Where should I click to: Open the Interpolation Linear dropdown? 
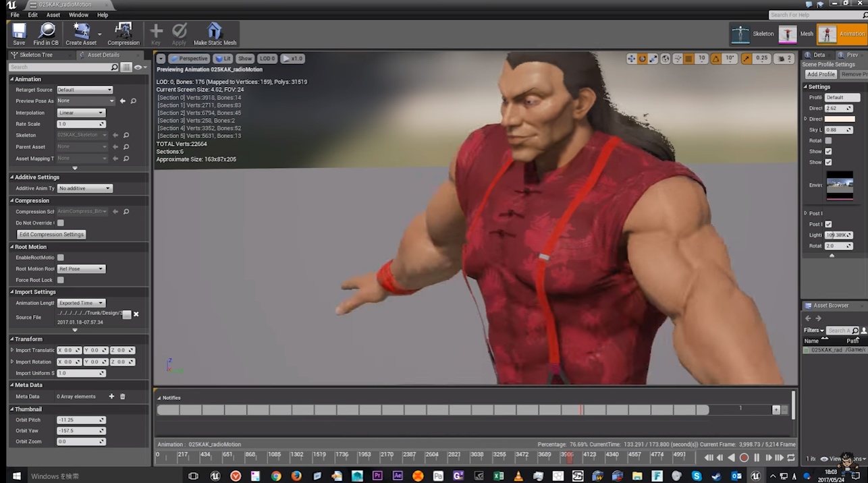81,113
